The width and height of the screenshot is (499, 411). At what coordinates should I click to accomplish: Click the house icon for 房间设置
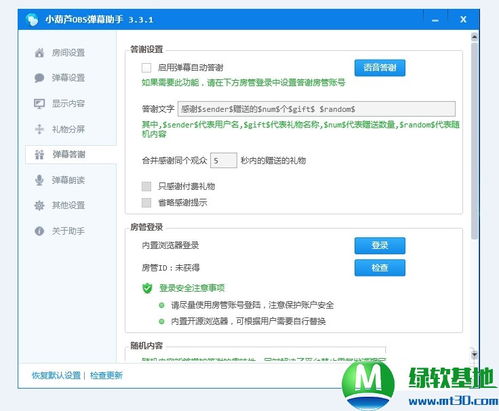[x=39, y=53]
